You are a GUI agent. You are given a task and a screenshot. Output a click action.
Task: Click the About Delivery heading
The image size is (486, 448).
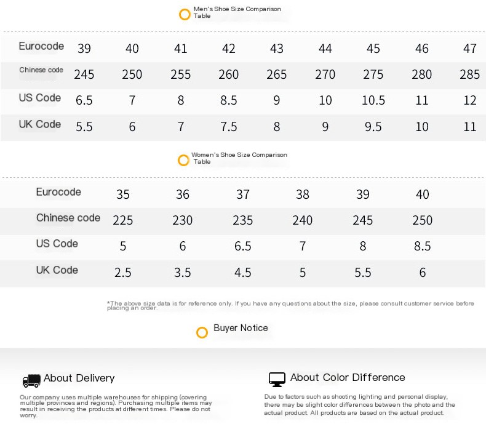click(x=79, y=378)
